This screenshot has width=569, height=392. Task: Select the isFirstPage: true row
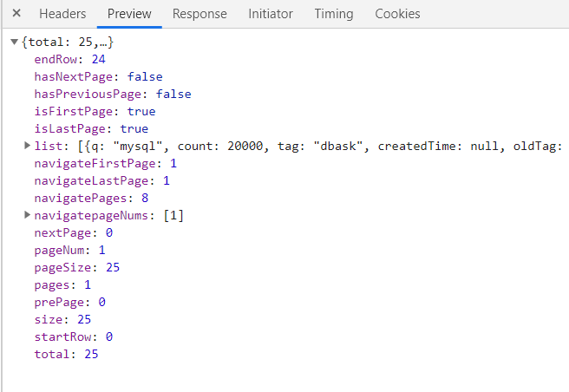(95, 111)
